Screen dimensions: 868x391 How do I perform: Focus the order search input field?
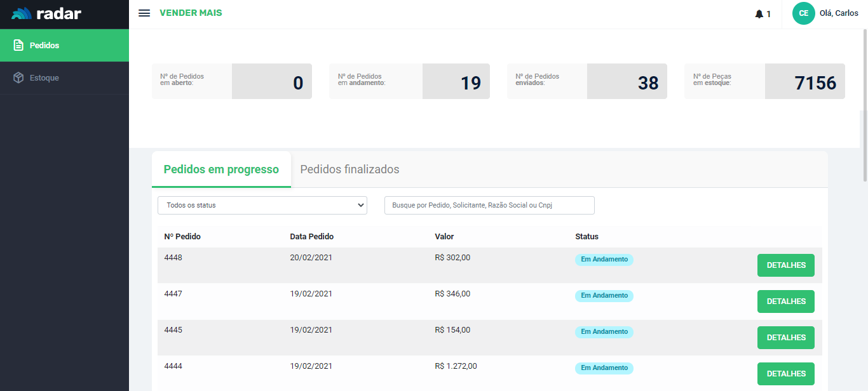pyautogui.click(x=489, y=205)
